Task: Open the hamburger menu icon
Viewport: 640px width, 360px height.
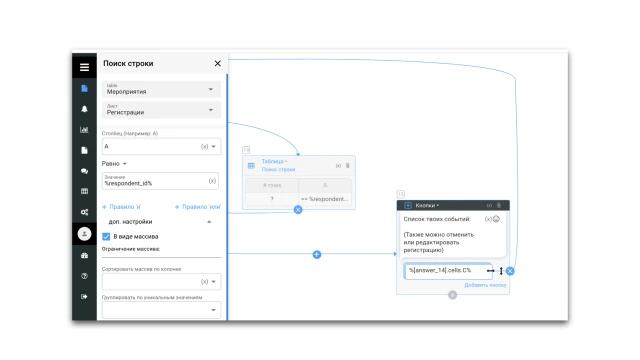Action: pyautogui.click(x=84, y=67)
